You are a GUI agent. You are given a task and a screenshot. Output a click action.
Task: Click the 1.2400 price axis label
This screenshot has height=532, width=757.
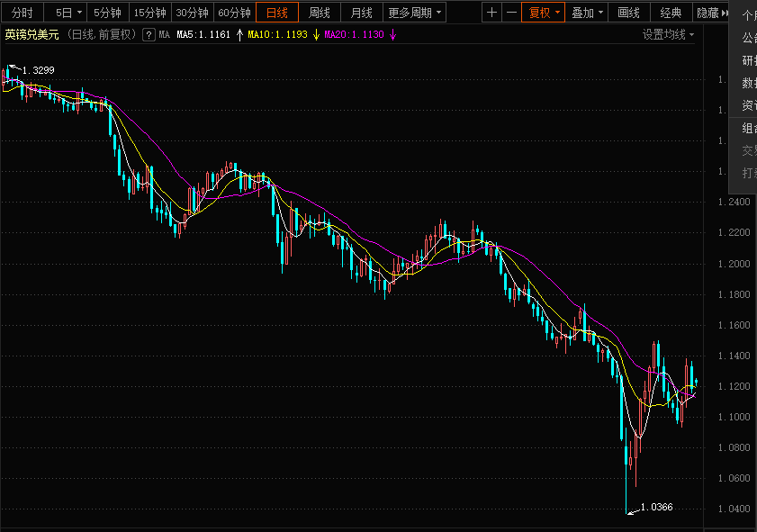pos(734,202)
